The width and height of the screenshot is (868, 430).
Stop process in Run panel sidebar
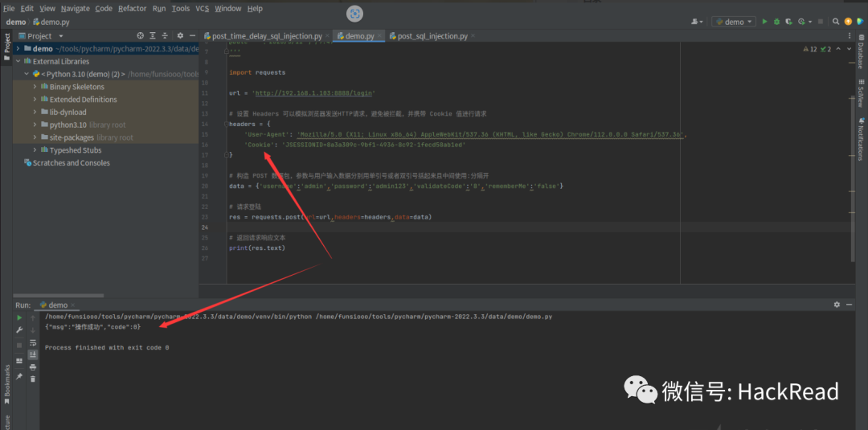(x=19, y=345)
